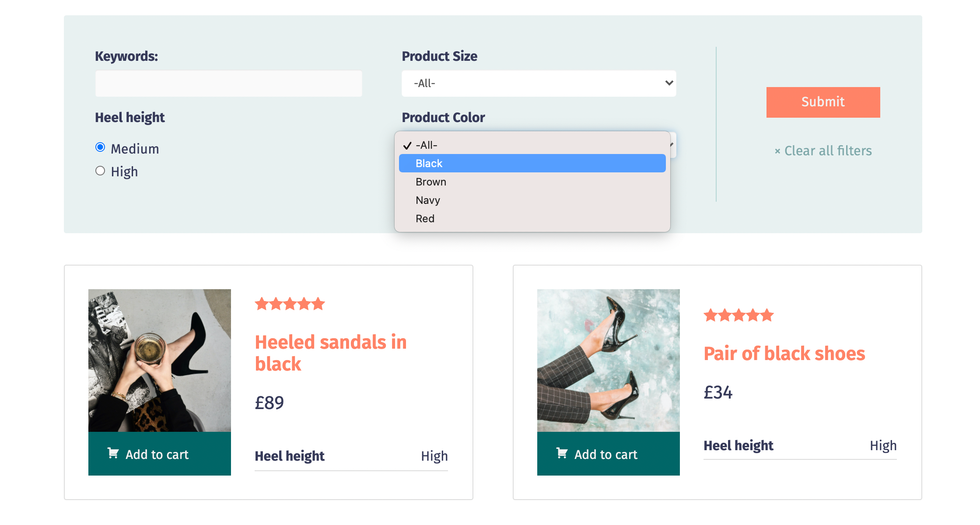
Task: Open Pair of black shoes title link
Action: [784, 353]
